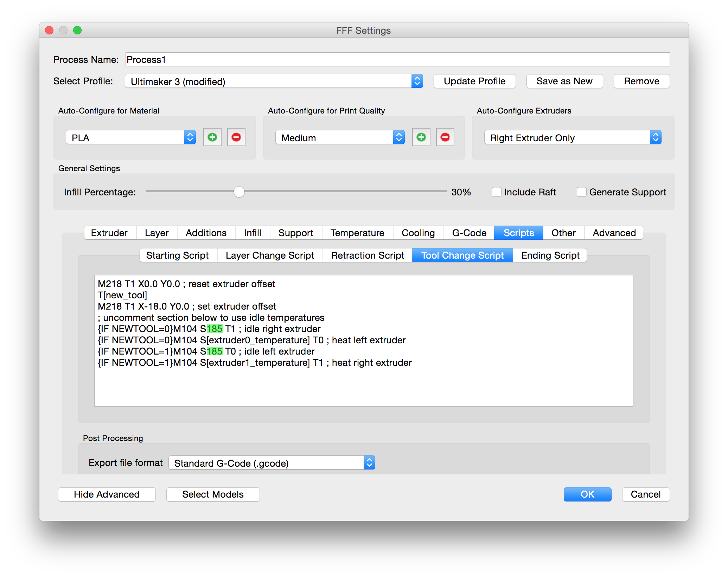728x577 pixels.
Task: Switch to the Starting Script sub-tab
Action: [x=178, y=255]
